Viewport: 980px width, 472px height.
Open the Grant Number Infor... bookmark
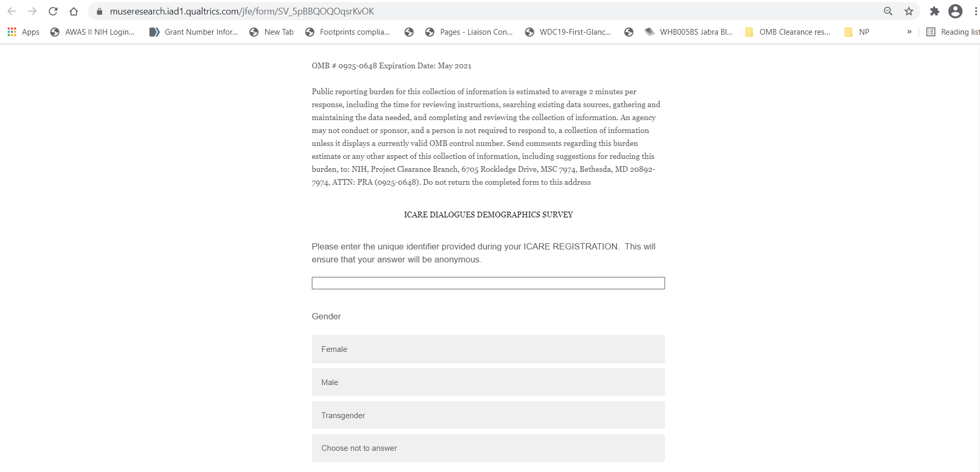(x=194, y=32)
